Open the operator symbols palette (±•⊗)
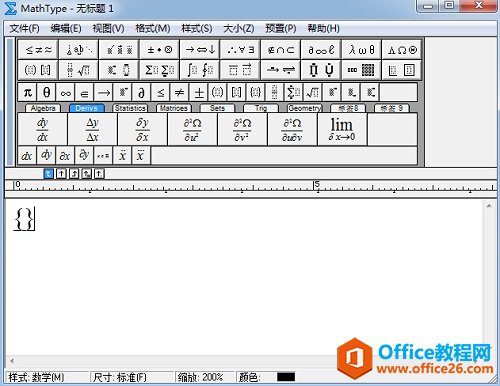The height and width of the screenshot is (386, 500). [x=160, y=50]
